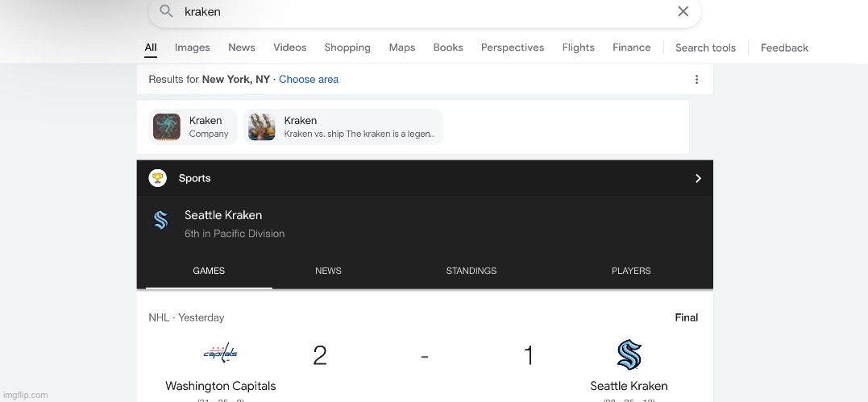868x402 pixels.
Task: Open the STANDINGS tab for Seattle Kraken
Action: 471,271
